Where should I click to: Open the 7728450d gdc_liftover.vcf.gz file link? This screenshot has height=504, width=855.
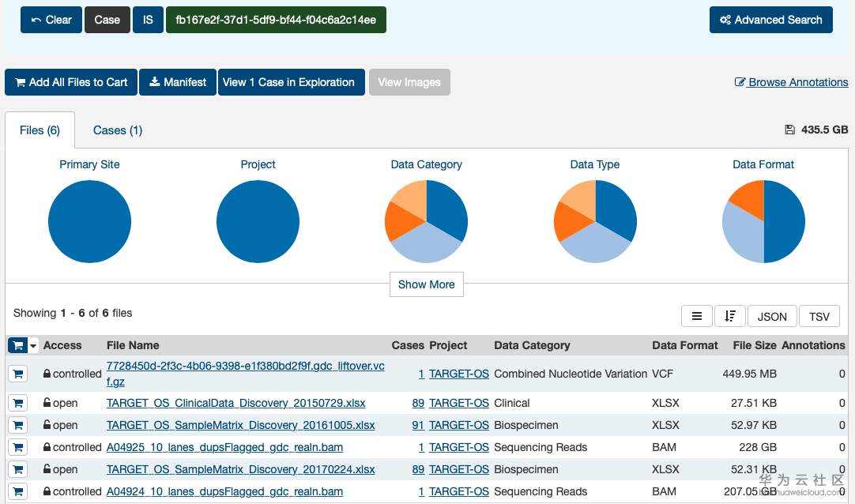pyautogui.click(x=246, y=374)
